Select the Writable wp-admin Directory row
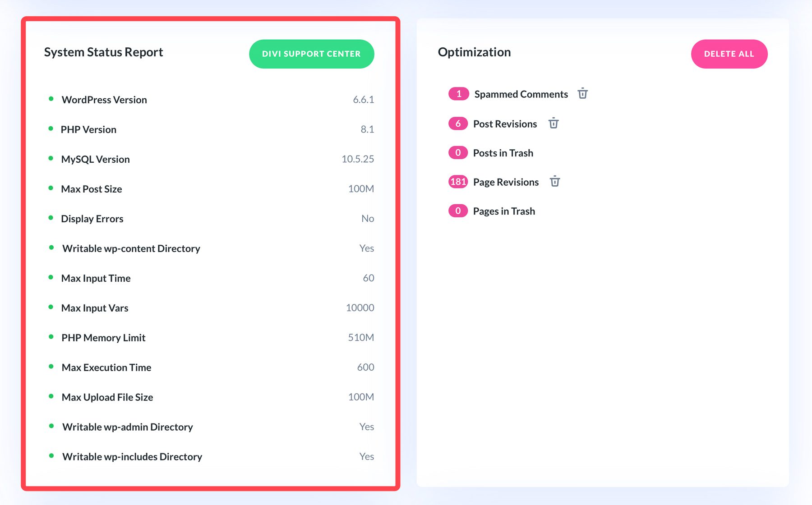812x505 pixels. pos(127,427)
